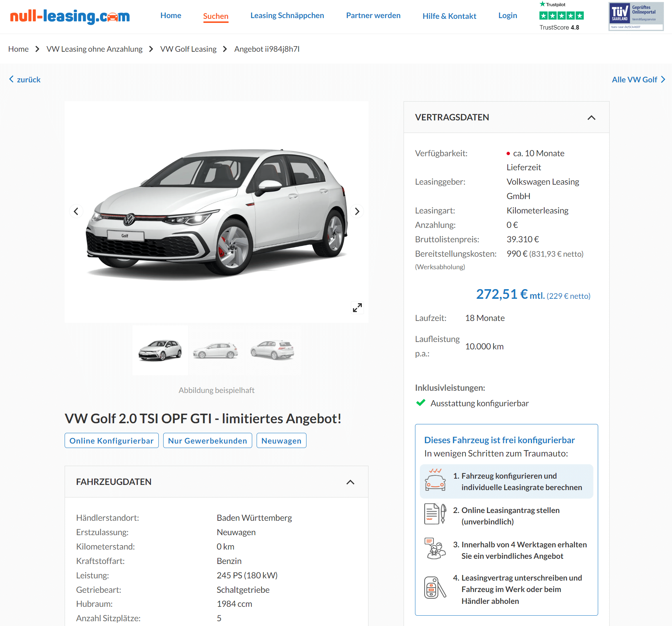Click the Nur Gewerbekunden tag
The width and height of the screenshot is (672, 626).
tap(208, 441)
